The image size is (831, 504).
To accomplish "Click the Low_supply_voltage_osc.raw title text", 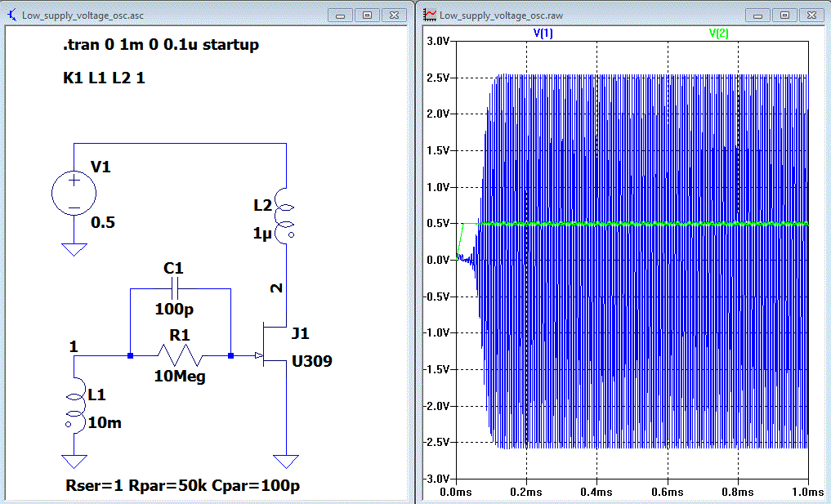I will click(502, 16).
